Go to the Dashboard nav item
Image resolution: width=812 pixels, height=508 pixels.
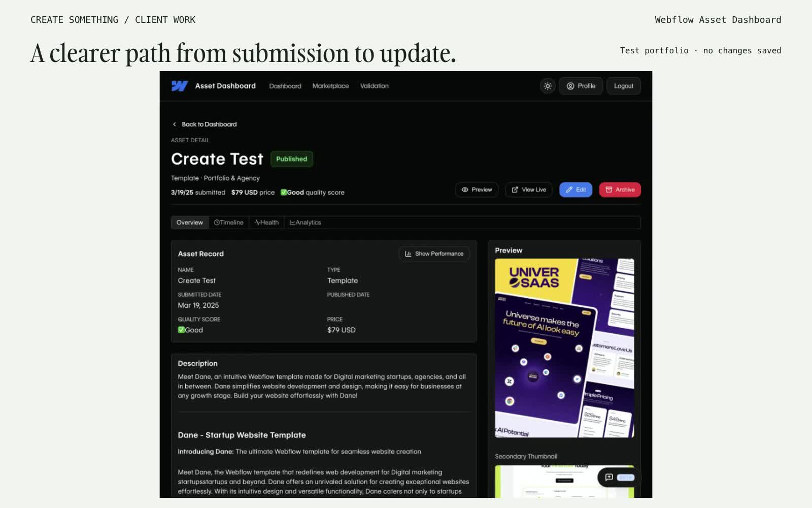285,86
